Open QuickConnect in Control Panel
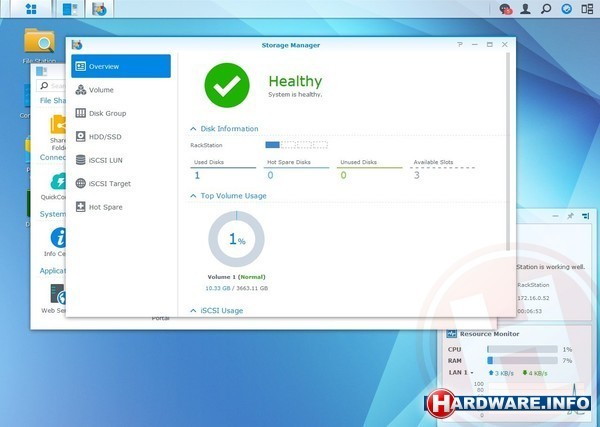 pos(54,186)
